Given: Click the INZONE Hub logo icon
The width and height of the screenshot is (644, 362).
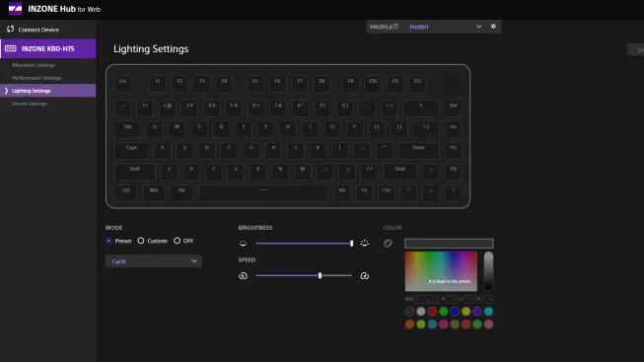Looking at the screenshot, I should click(15, 8).
